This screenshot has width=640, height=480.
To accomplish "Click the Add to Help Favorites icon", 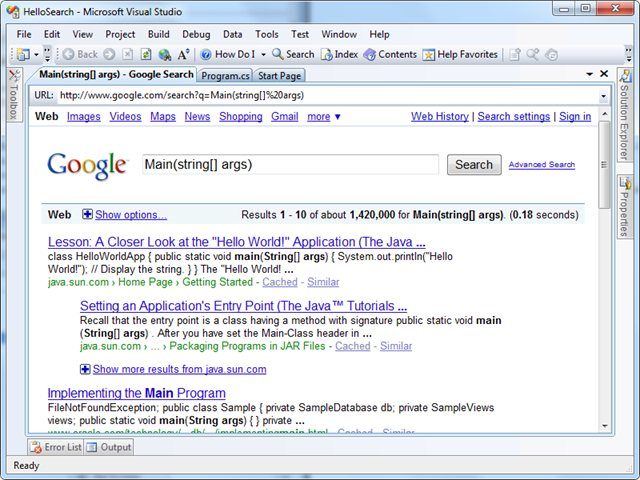I will click(x=515, y=54).
